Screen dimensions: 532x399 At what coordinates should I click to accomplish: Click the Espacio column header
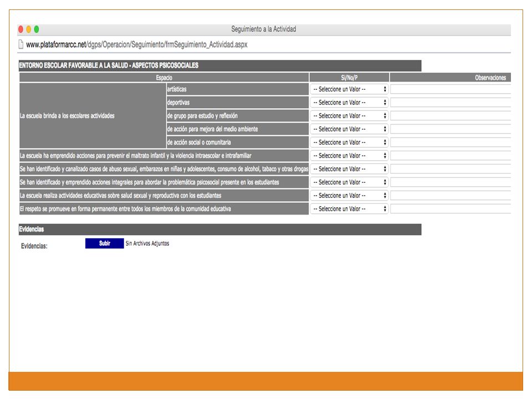click(164, 78)
